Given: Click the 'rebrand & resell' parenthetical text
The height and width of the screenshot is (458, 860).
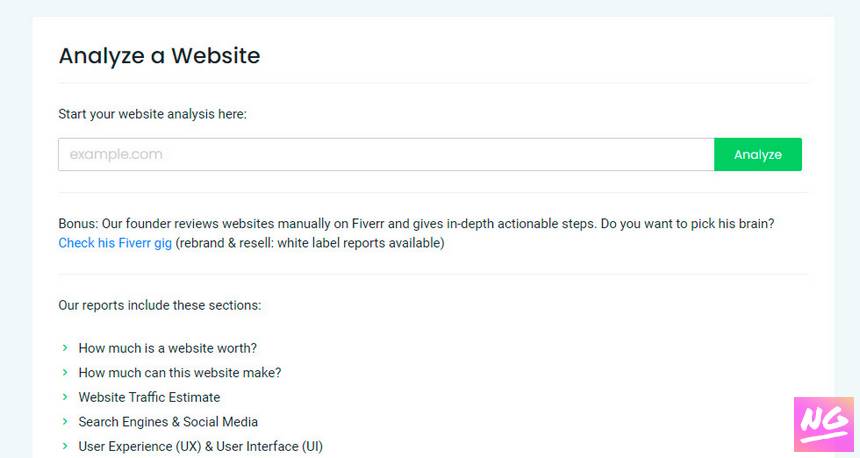Looking at the screenshot, I should tap(310, 243).
